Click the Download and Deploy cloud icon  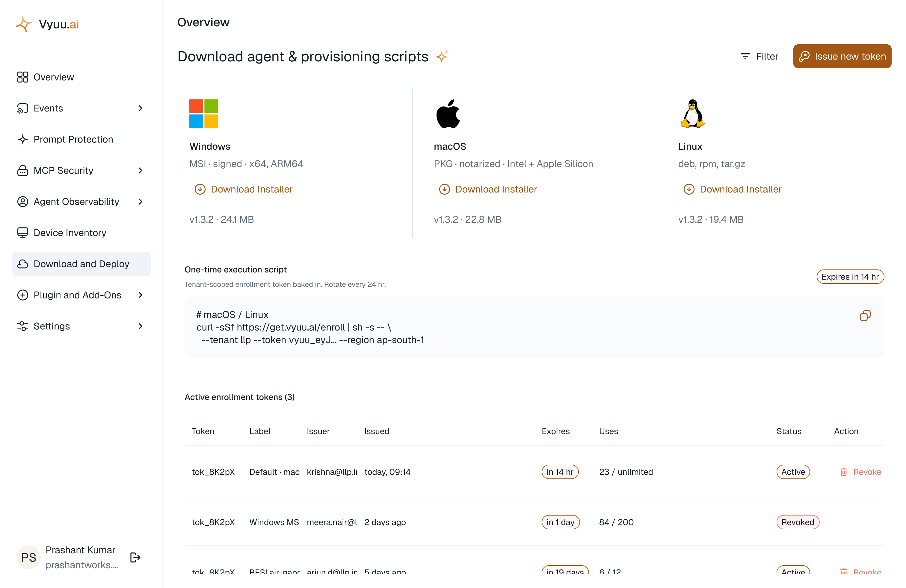click(x=23, y=264)
